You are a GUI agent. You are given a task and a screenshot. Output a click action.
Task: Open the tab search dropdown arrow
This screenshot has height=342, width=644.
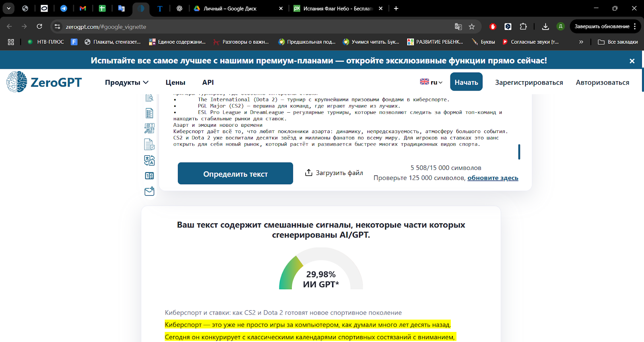(x=8, y=8)
